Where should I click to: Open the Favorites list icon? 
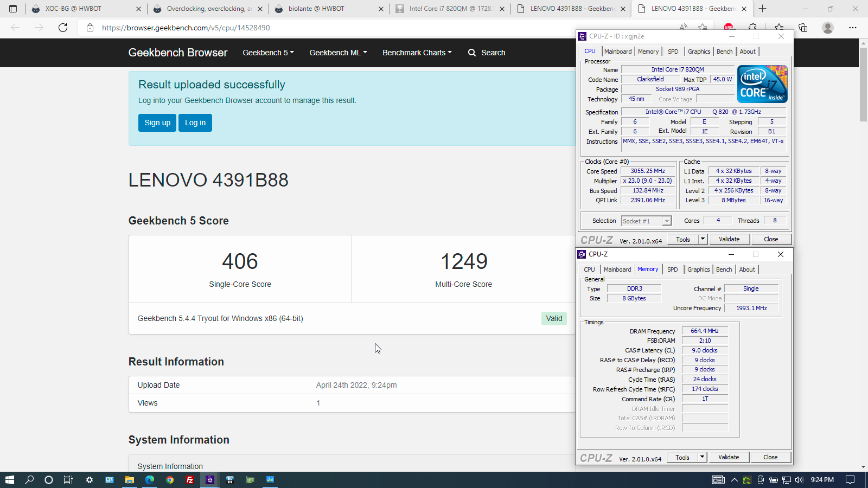779,28
